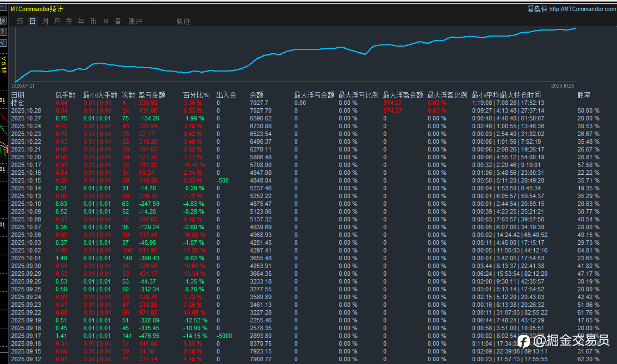Click the 胜率 win rate column header
The height and width of the screenshot is (364, 617).
pos(584,95)
